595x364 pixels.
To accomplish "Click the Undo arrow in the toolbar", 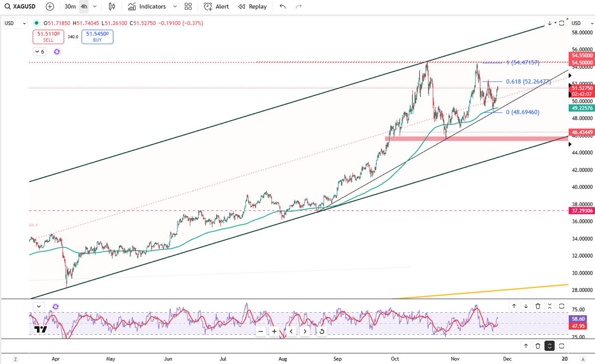I will tap(282, 6).
